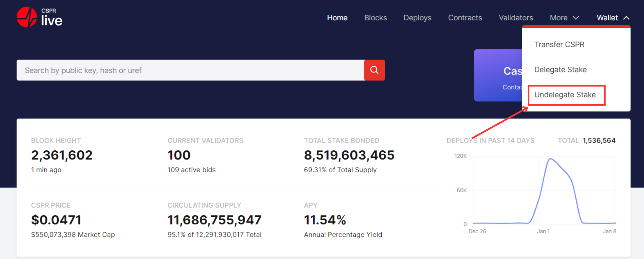Image resolution: width=644 pixels, height=259 pixels.
Task: Choose Delegate Stake option
Action: pyautogui.click(x=560, y=70)
